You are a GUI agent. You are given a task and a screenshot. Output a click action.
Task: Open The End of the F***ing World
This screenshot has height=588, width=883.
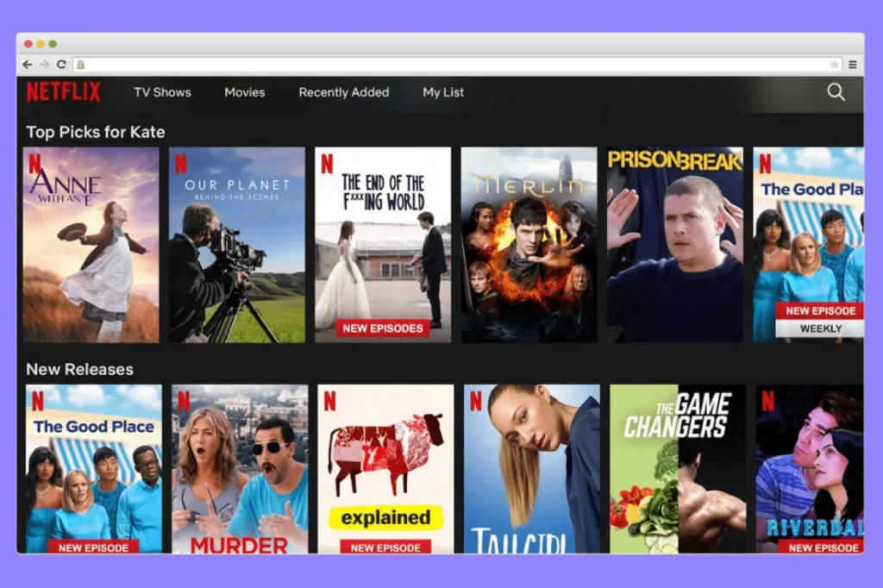pyautogui.click(x=383, y=245)
